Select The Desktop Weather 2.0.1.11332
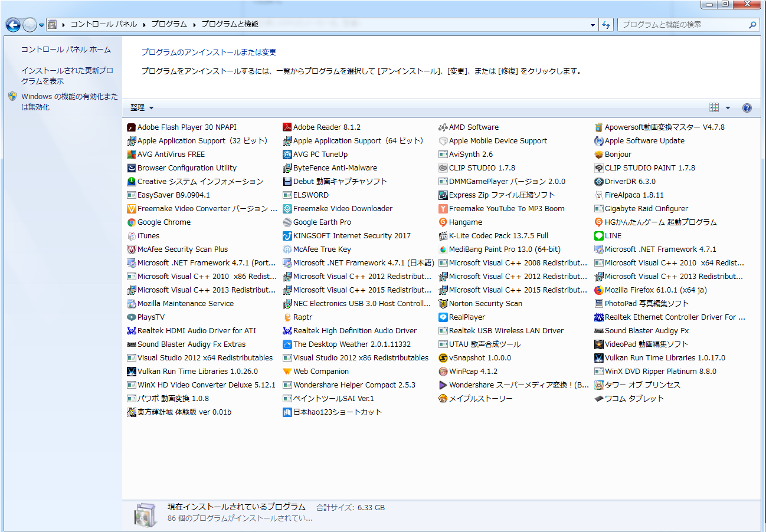Viewport: 766px width, 532px height. pyautogui.click(x=347, y=344)
